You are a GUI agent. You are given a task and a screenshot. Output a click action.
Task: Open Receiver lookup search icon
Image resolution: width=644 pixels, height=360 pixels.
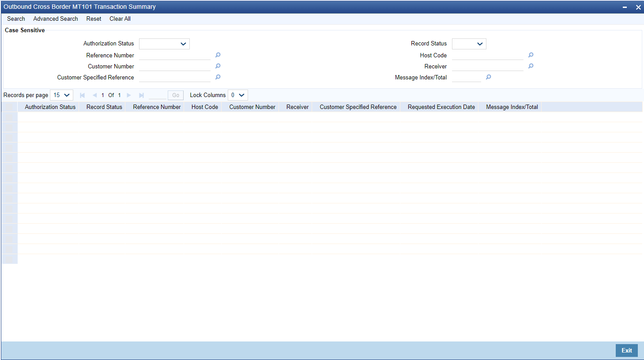click(531, 66)
